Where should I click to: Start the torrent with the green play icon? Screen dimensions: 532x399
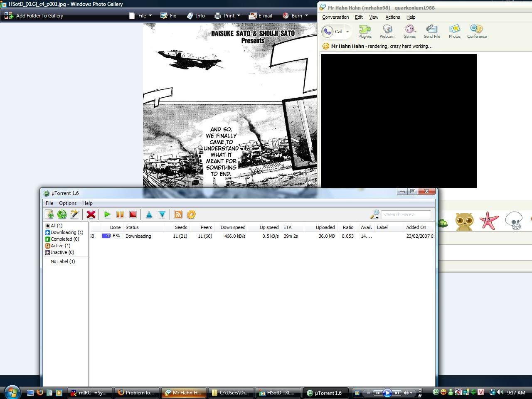click(x=107, y=214)
